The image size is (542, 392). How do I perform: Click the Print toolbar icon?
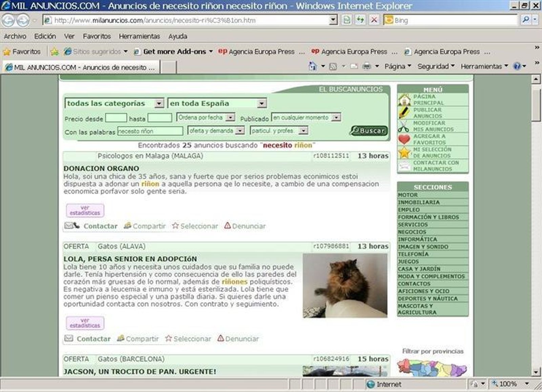point(367,66)
